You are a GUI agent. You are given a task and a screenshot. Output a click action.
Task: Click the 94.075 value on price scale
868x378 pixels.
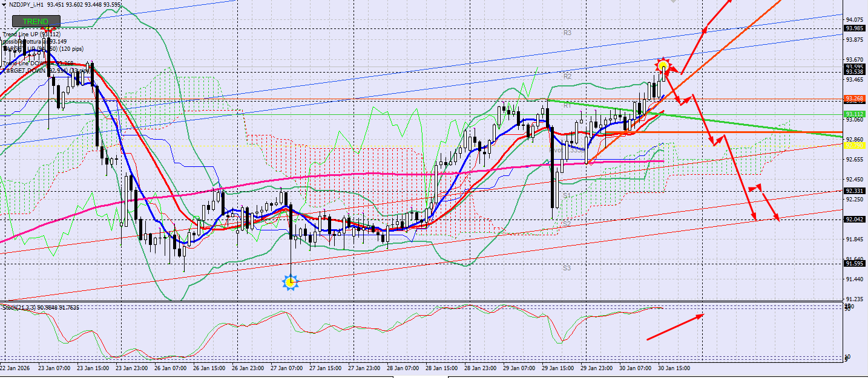click(854, 20)
